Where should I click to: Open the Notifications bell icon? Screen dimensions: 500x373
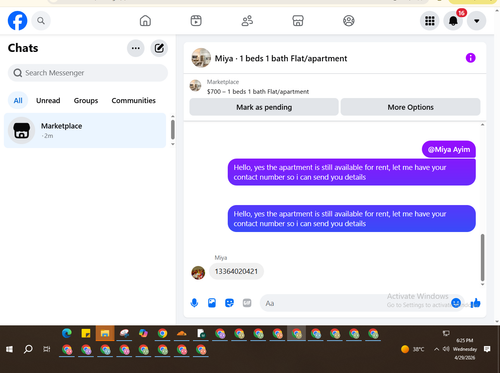click(453, 21)
